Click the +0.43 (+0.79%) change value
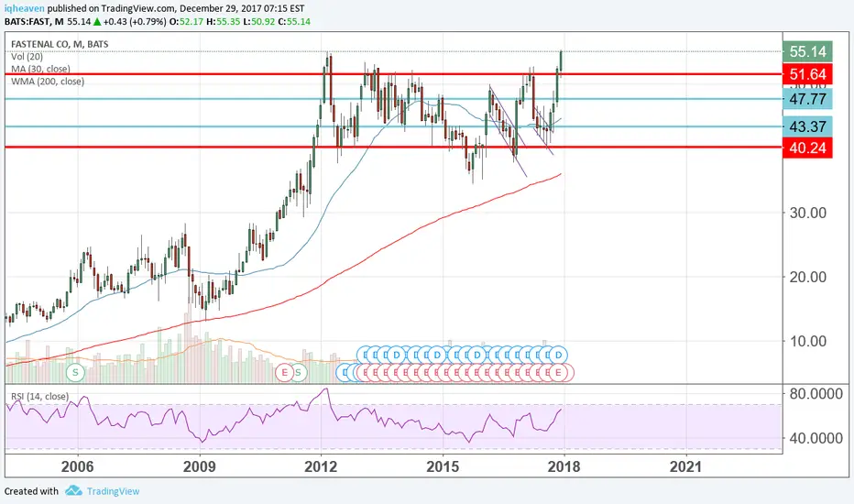 tap(135, 22)
